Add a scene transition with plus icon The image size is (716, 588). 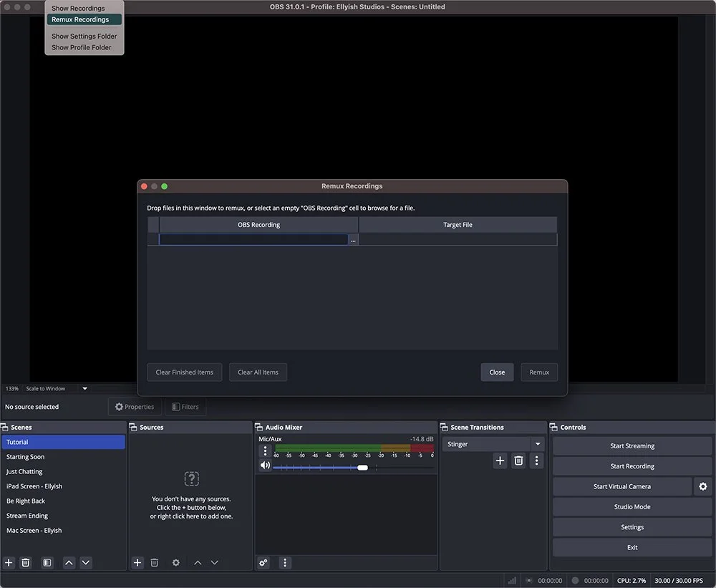coord(500,461)
